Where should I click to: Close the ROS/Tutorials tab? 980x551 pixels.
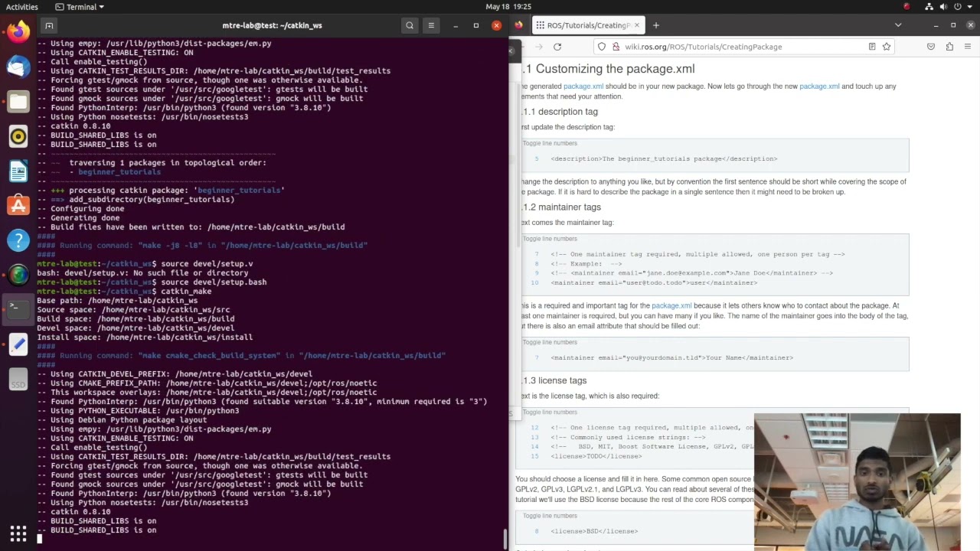636,25
